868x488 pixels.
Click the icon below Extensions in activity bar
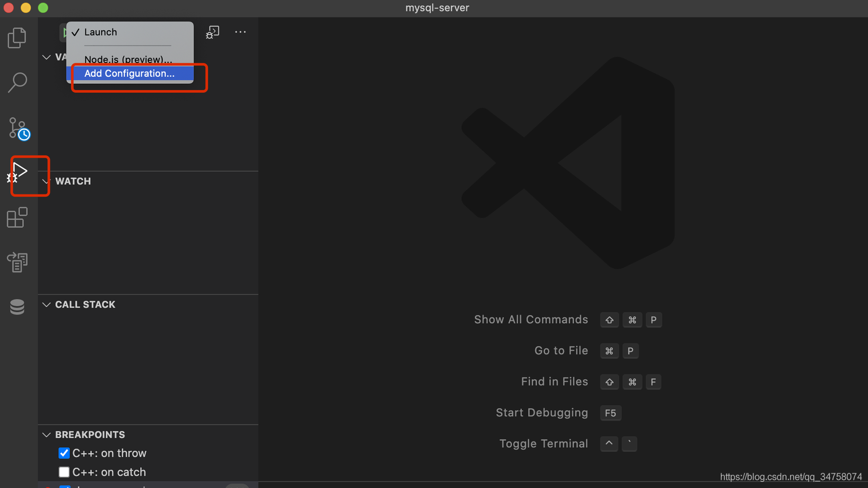coord(17,262)
